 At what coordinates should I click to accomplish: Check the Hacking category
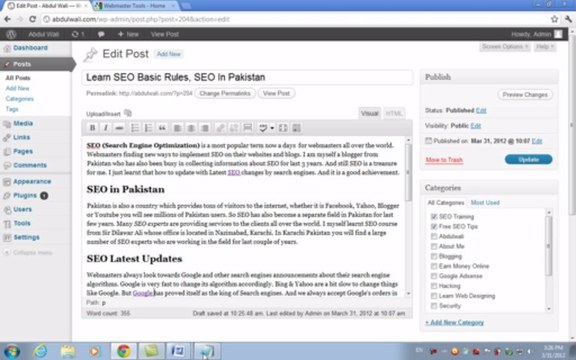tap(434, 286)
